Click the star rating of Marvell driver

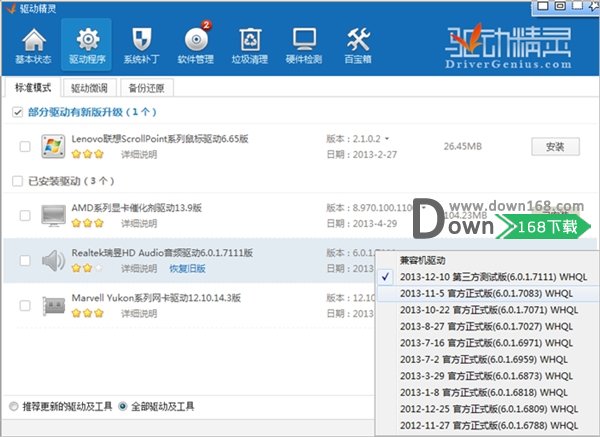tap(88, 313)
